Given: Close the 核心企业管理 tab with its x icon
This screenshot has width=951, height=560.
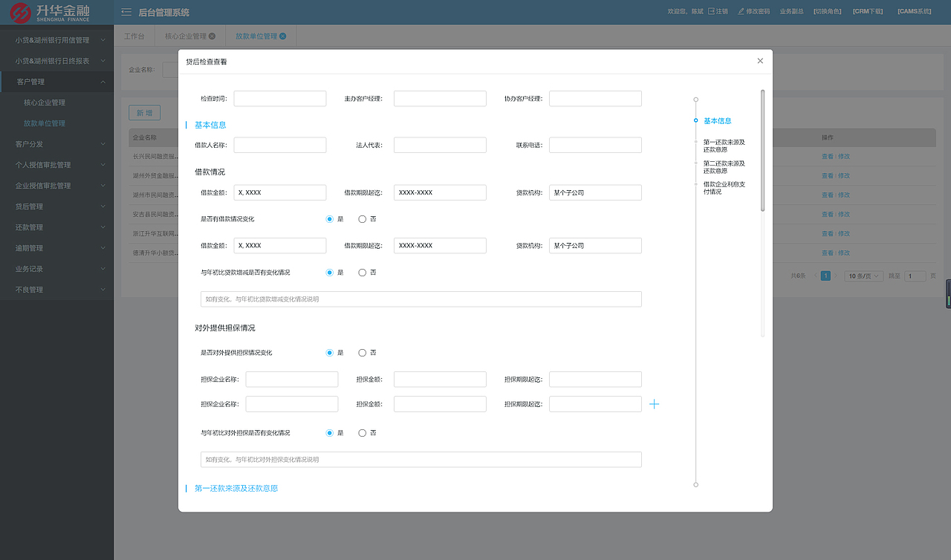Looking at the screenshot, I should coord(212,36).
